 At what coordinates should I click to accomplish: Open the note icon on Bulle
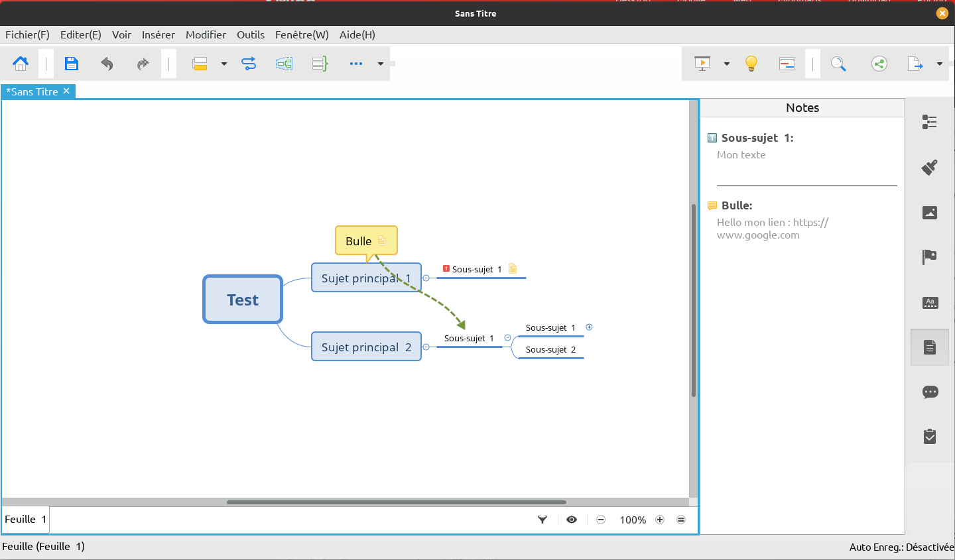pos(382,241)
